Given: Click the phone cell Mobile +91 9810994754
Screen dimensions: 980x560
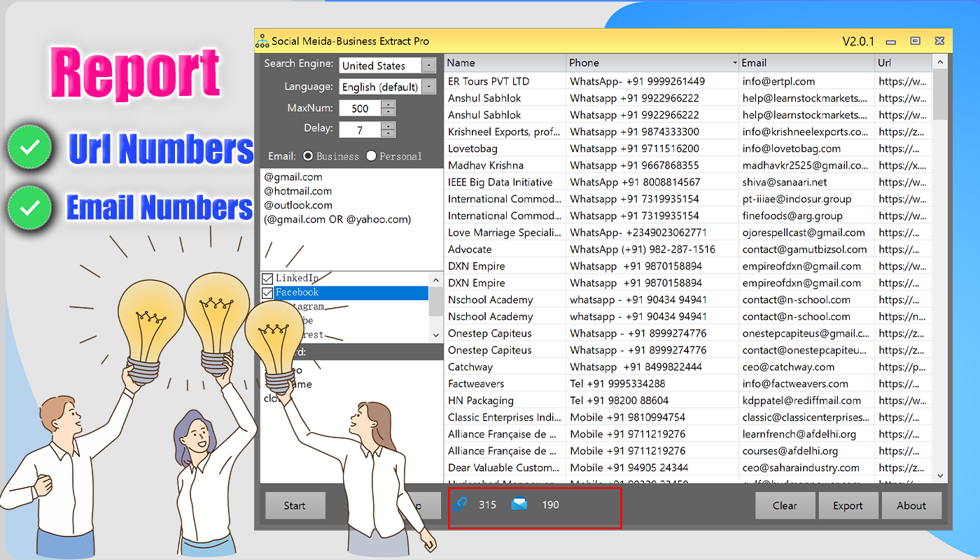Looking at the screenshot, I should pos(652,417).
